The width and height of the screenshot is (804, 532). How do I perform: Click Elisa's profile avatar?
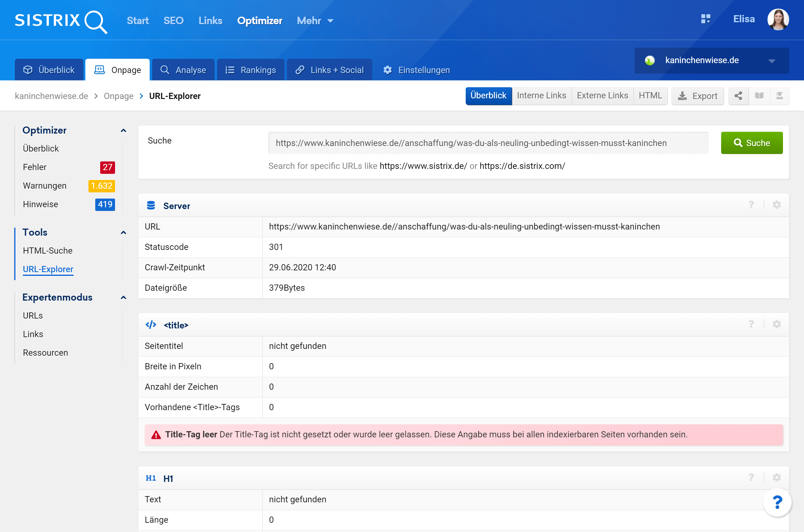pos(778,20)
